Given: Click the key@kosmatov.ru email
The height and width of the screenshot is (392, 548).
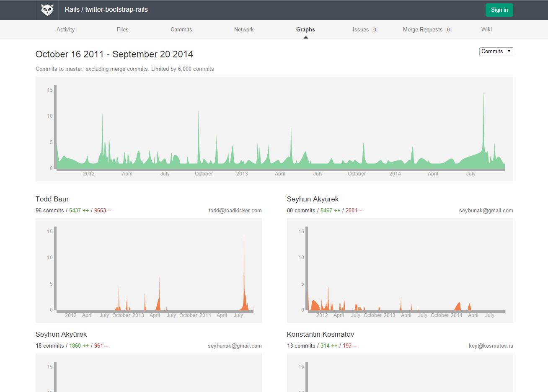Looking at the screenshot, I should point(491,346).
